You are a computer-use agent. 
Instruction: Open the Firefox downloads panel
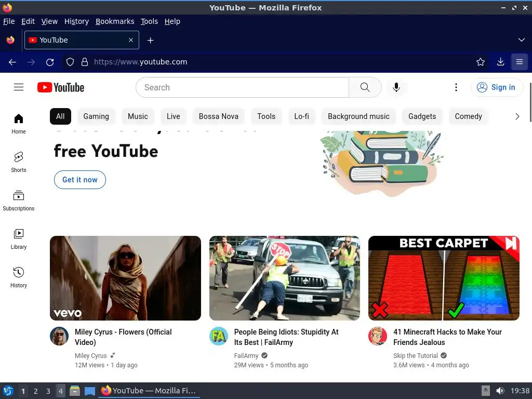pos(500,62)
